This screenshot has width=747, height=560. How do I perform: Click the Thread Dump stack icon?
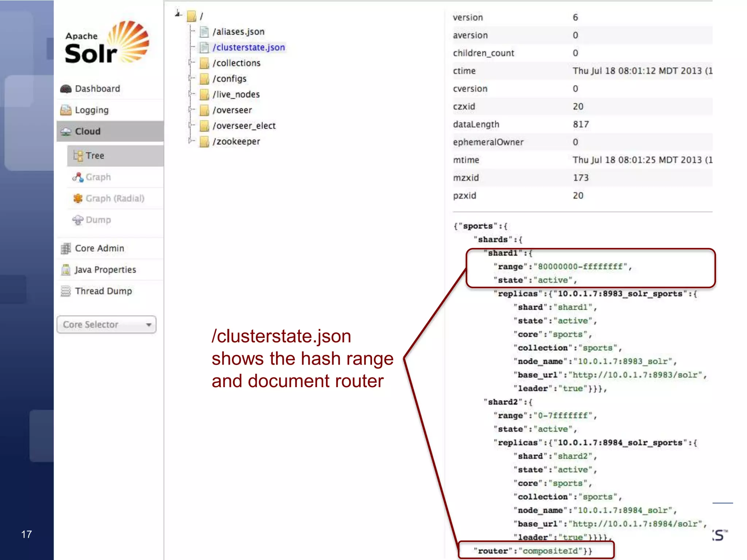66,291
